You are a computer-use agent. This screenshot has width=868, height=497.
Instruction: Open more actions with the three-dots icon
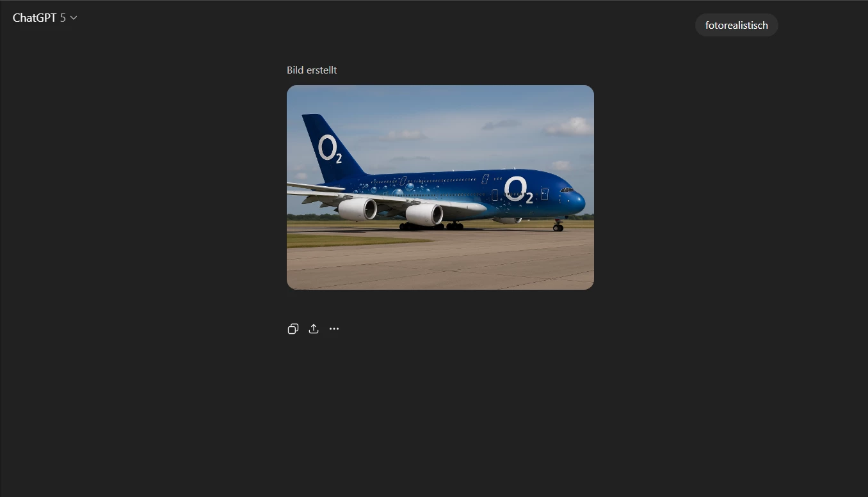click(334, 329)
